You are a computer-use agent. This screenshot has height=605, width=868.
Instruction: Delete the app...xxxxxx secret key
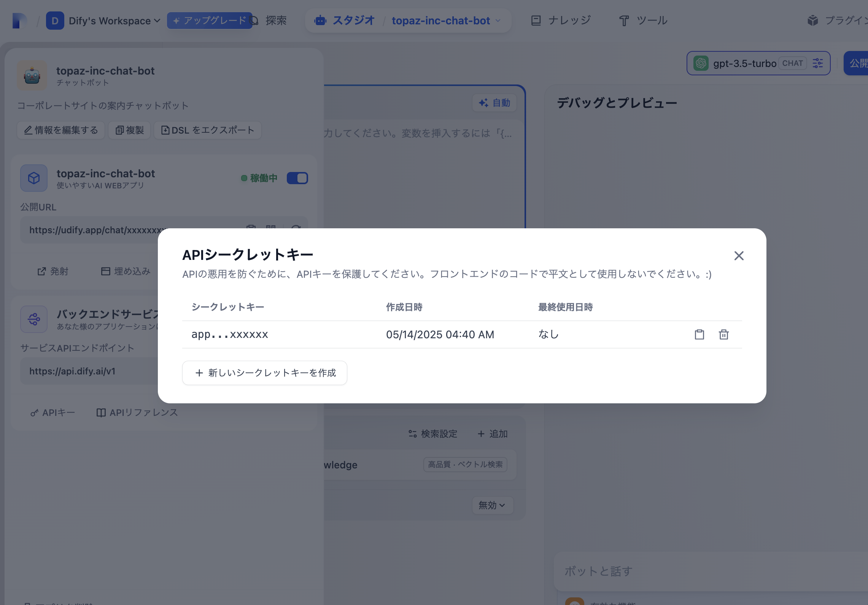click(723, 334)
